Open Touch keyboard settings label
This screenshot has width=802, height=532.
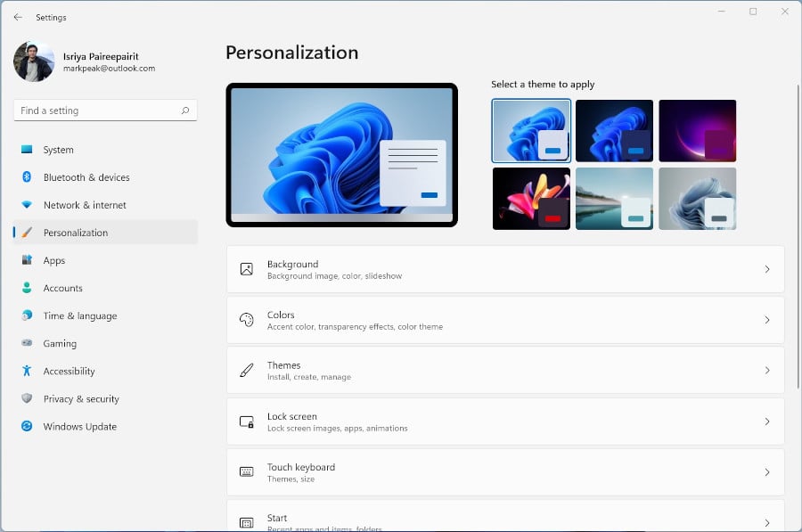301,467
